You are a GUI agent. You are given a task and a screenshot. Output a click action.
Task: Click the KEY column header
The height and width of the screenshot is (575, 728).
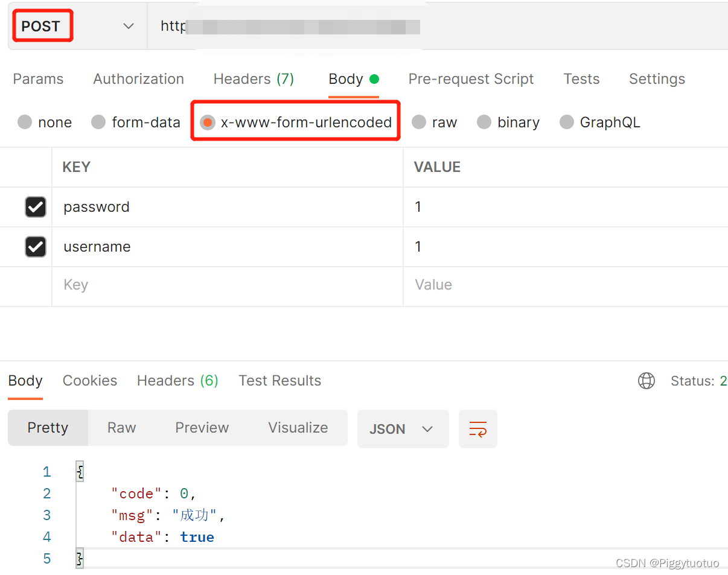tap(76, 167)
